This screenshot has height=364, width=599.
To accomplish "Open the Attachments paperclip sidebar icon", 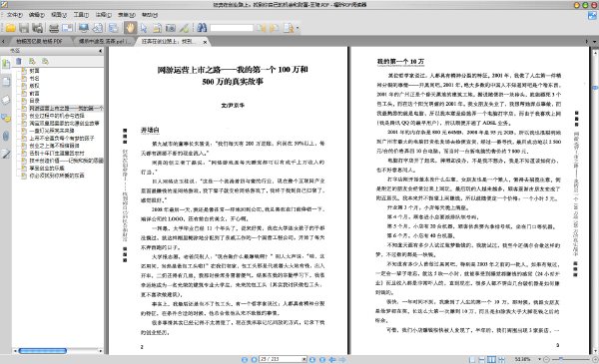I will coord(6,136).
